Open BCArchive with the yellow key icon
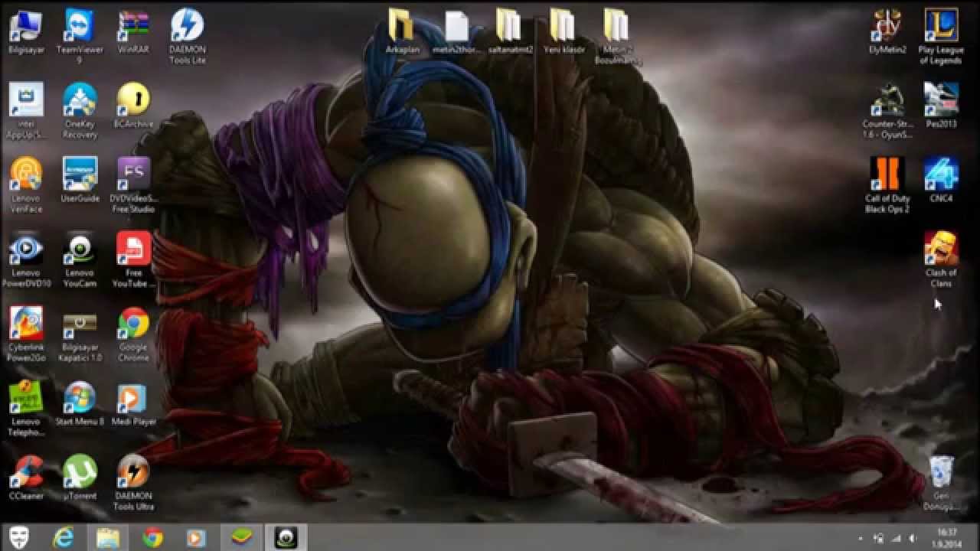Screen dimensions: 980x551 (133, 106)
